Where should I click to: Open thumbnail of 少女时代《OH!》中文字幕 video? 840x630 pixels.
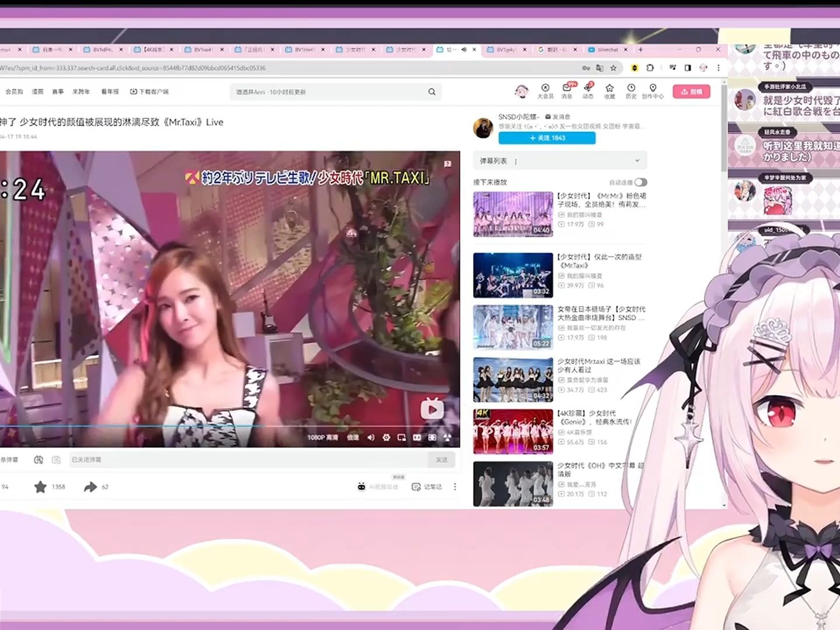click(513, 484)
